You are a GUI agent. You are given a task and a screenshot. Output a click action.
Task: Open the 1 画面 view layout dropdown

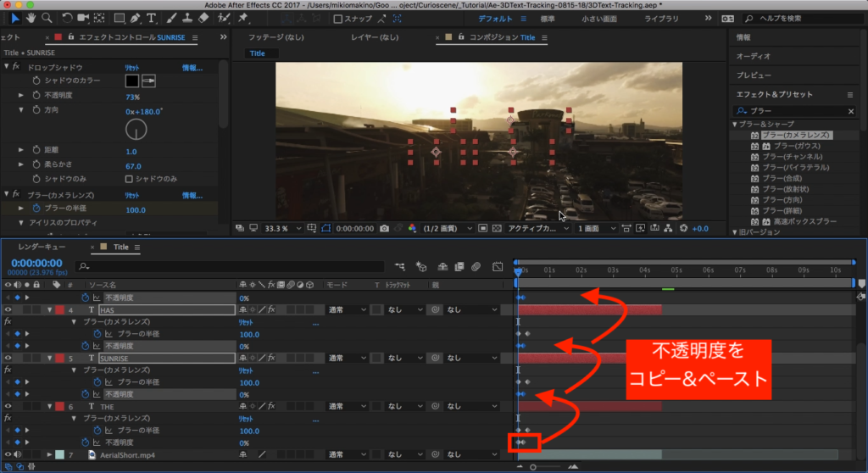597,228
